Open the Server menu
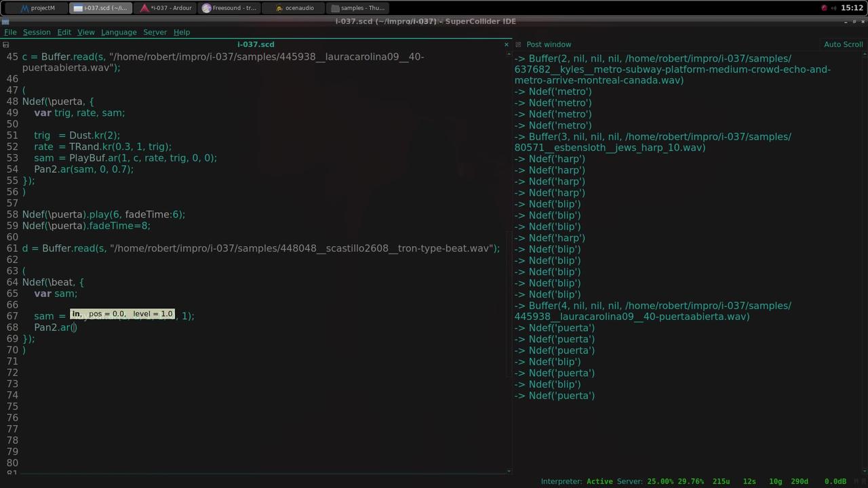 [155, 32]
